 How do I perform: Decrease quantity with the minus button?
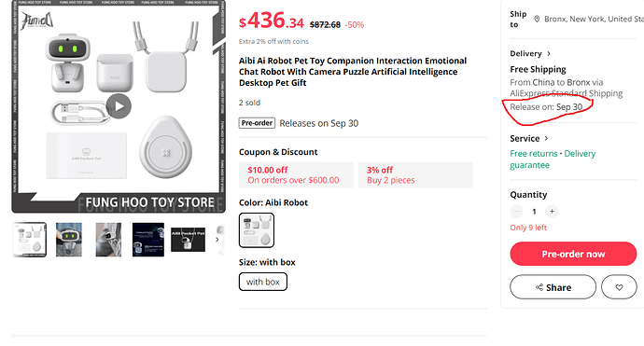[517, 212]
